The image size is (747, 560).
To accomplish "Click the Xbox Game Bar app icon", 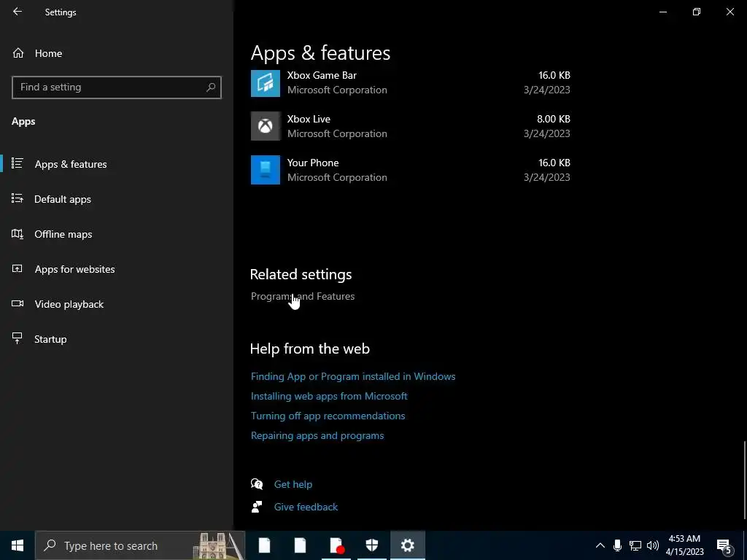I will point(266,82).
